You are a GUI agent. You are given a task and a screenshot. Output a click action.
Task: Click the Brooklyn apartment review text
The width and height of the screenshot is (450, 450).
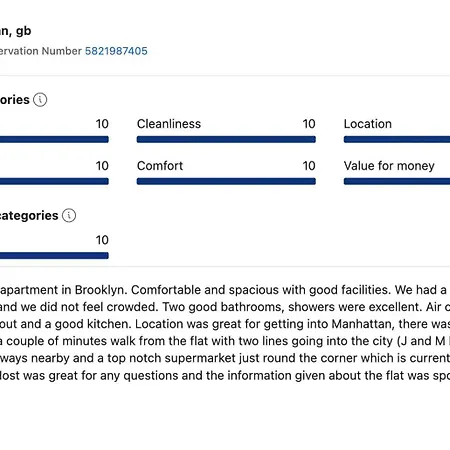coord(225,332)
